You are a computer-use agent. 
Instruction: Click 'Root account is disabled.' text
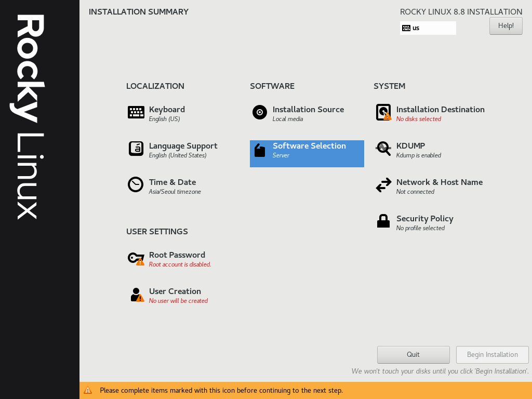coord(180,264)
